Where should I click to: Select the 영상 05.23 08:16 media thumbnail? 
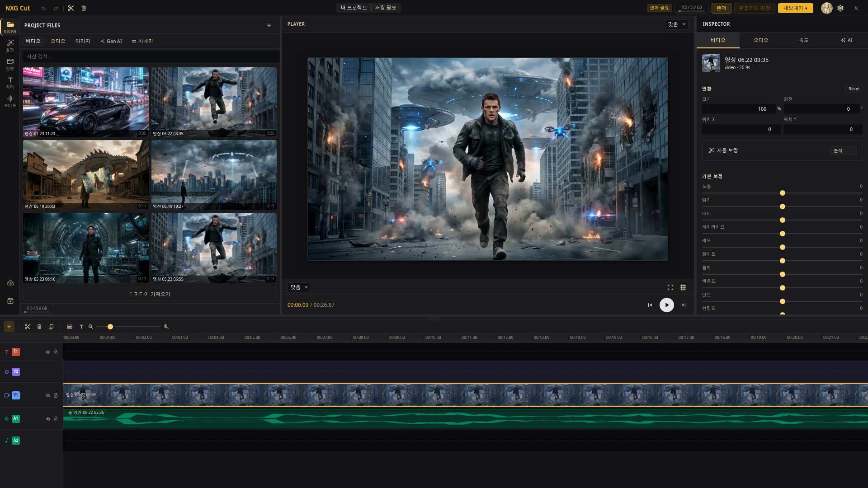pos(86,248)
